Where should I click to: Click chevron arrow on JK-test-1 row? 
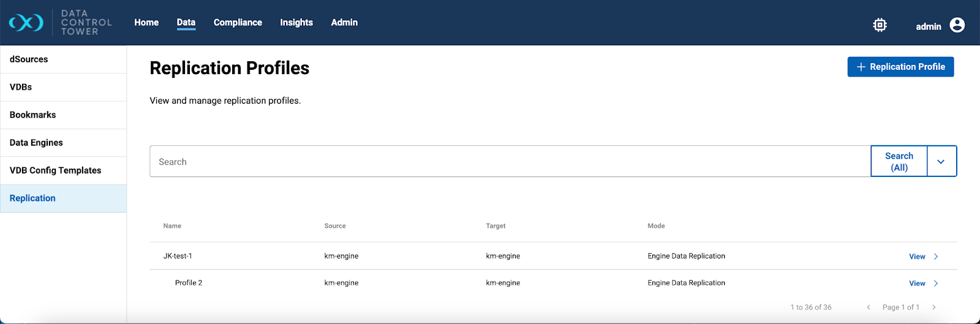935,257
